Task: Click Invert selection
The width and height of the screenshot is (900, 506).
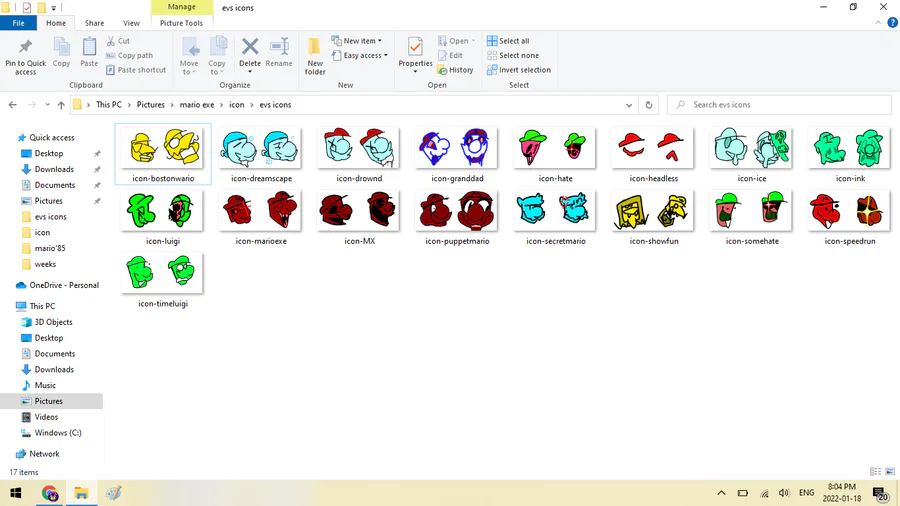Action: [x=519, y=69]
